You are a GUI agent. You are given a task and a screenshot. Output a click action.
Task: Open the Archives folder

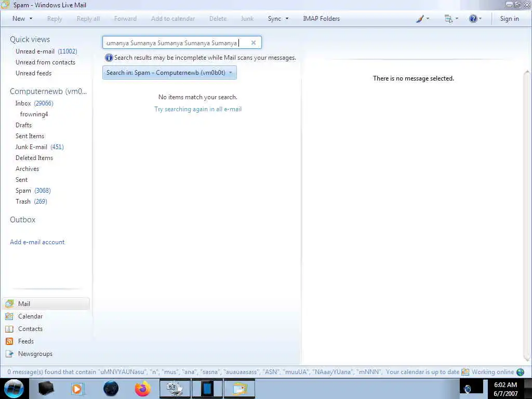(x=27, y=169)
